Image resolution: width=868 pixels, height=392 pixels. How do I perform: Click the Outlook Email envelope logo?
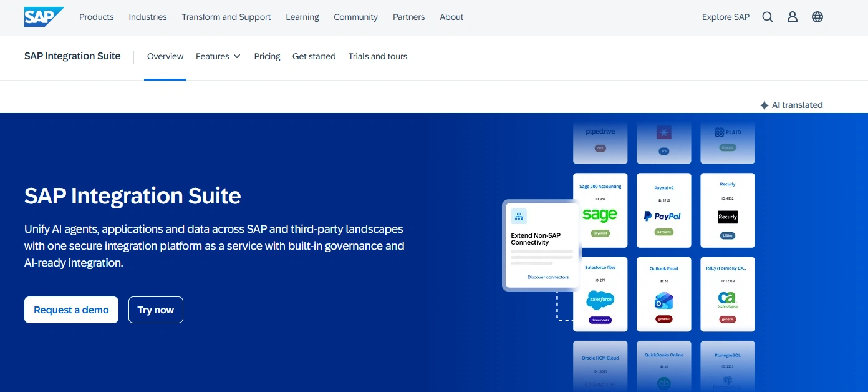[664, 301]
